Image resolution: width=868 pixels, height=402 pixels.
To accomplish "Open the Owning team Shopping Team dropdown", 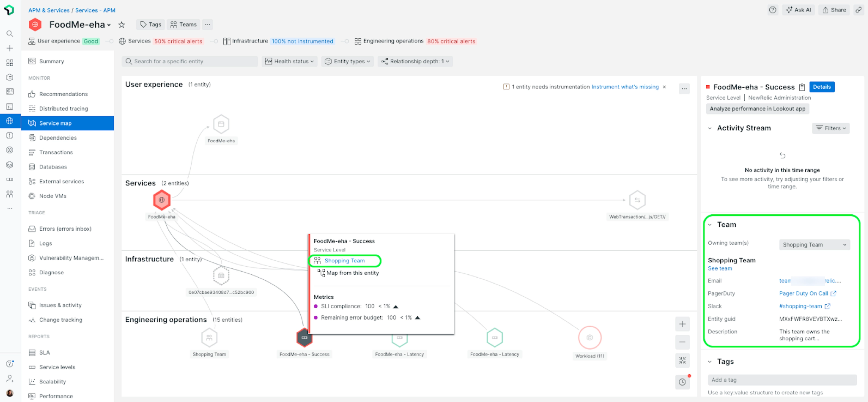I will pos(814,245).
